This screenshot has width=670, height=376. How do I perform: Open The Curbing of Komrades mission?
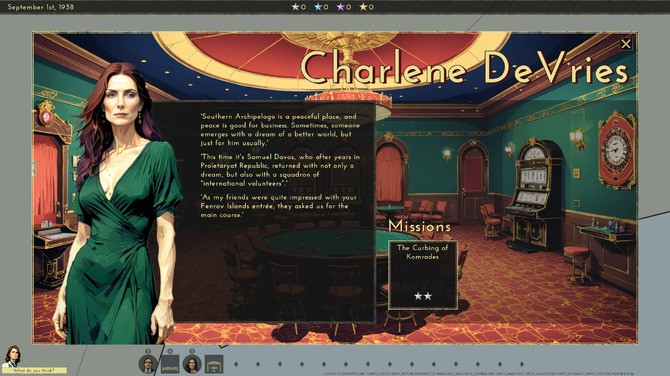click(423, 275)
